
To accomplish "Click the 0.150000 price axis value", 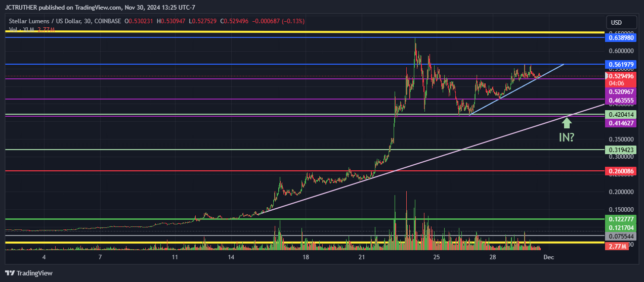I will pyautogui.click(x=621, y=210).
